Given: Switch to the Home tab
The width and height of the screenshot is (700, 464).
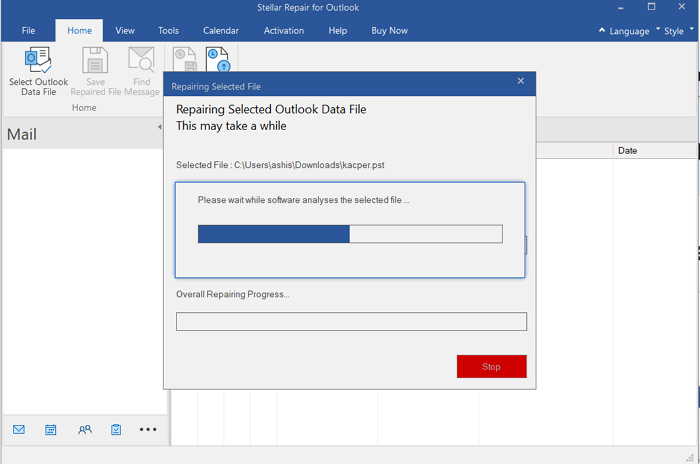Looking at the screenshot, I should [79, 30].
